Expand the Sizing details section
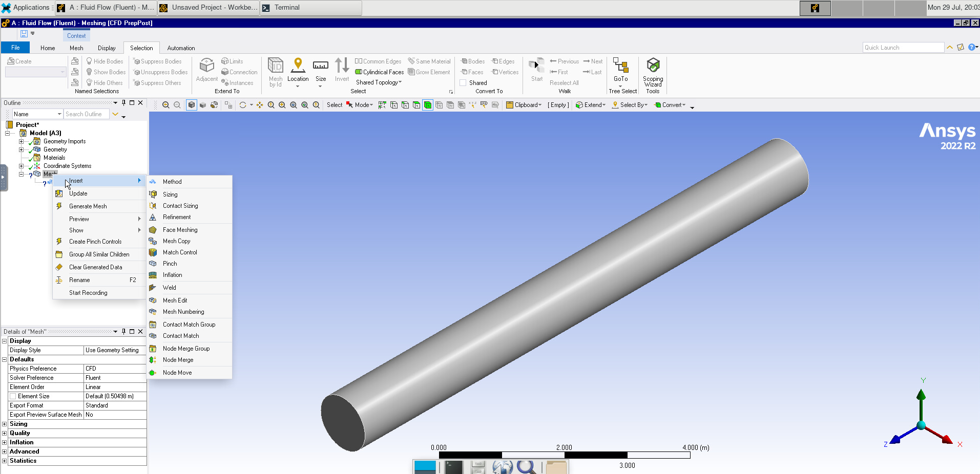 (x=5, y=424)
